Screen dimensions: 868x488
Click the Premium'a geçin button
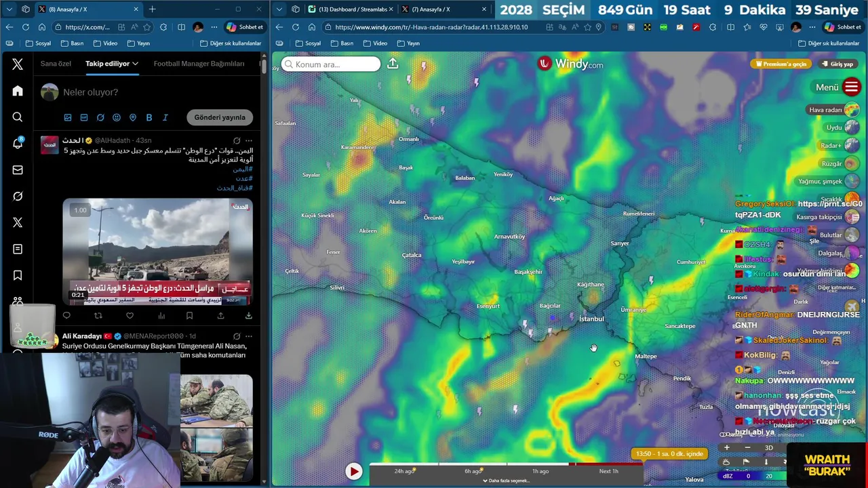(x=781, y=64)
